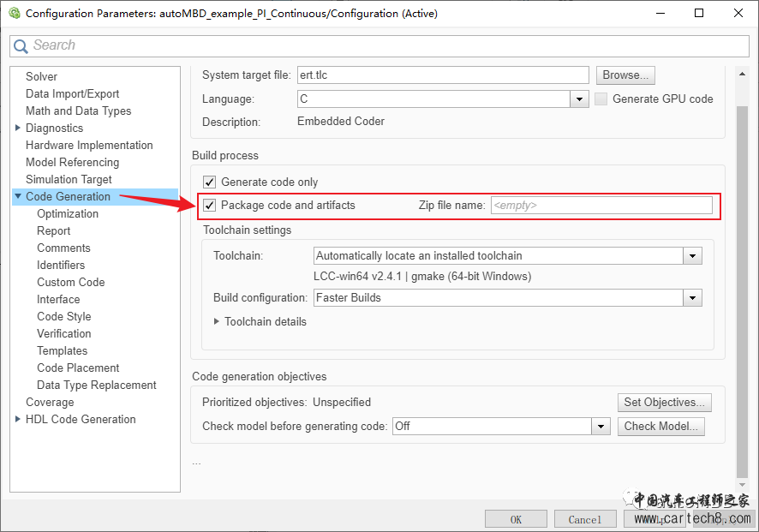Select the Diagnostics category

[54, 128]
